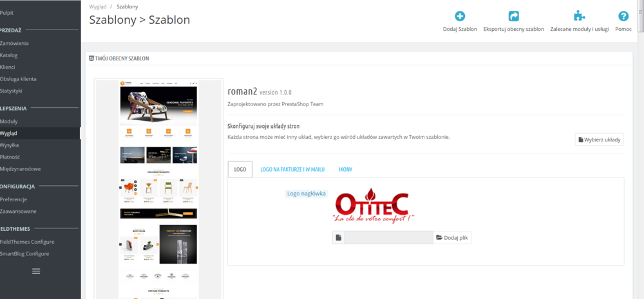Screen dimensions: 644x299
Task: Click the Wygląd breadcrumb link
Action: click(x=98, y=6)
